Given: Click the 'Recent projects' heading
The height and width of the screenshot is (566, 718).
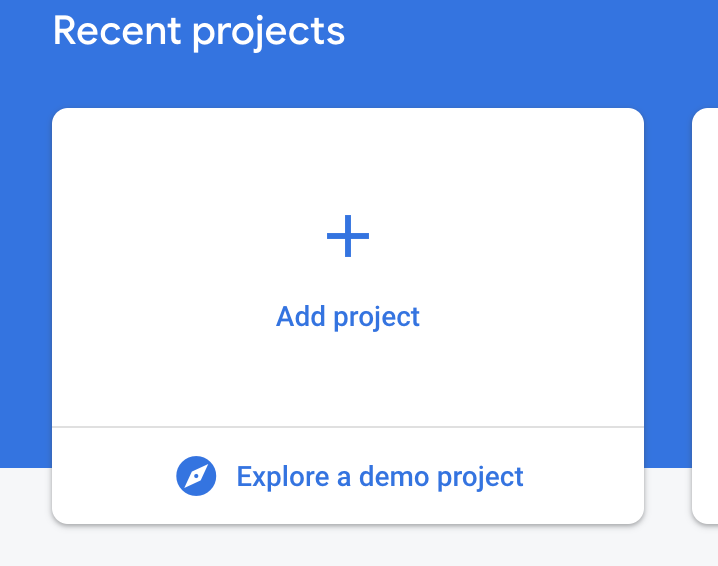Looking at the screenshot, I should click(199, 32).
